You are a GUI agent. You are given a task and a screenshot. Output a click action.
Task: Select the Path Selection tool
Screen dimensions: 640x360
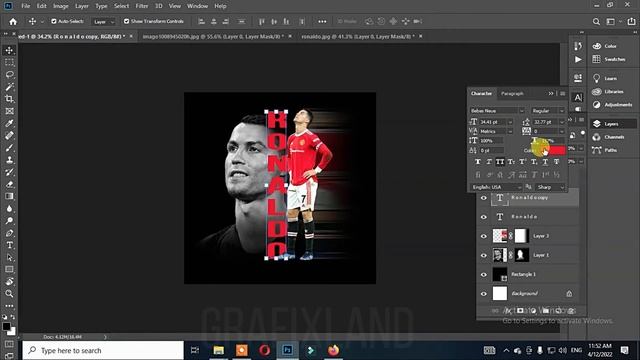(x=9, y=257)
